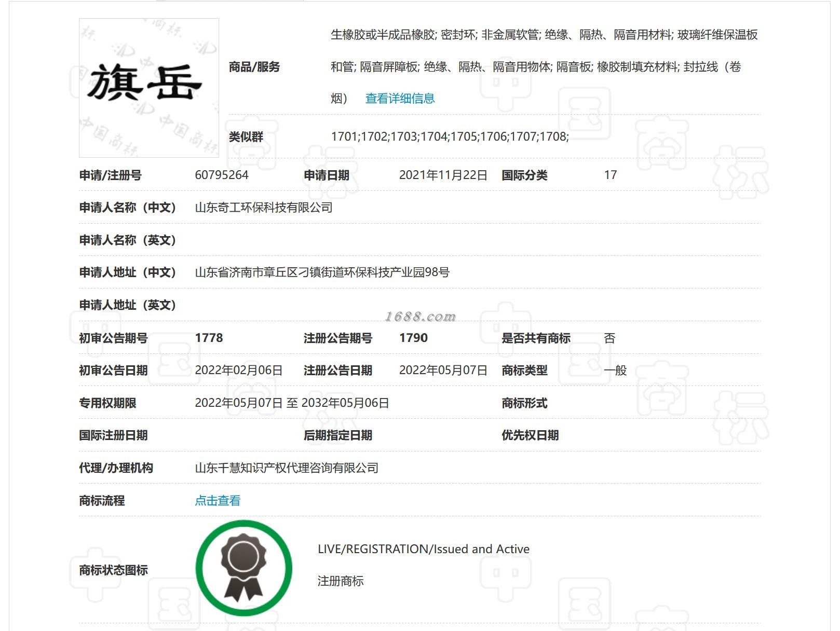Image resolution: width=840 pixels, height=631 pixels.
Task: Select applicant name 山东奇工环保科技有限公司
Action: (264, 208)
